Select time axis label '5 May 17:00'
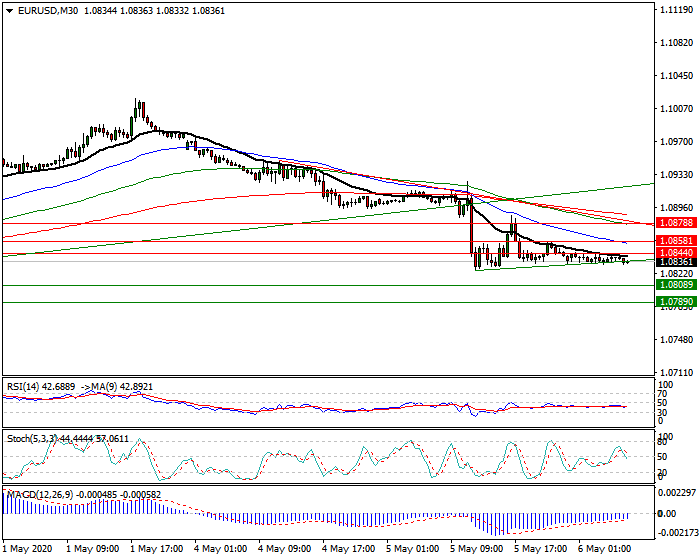 coord(541,548)
